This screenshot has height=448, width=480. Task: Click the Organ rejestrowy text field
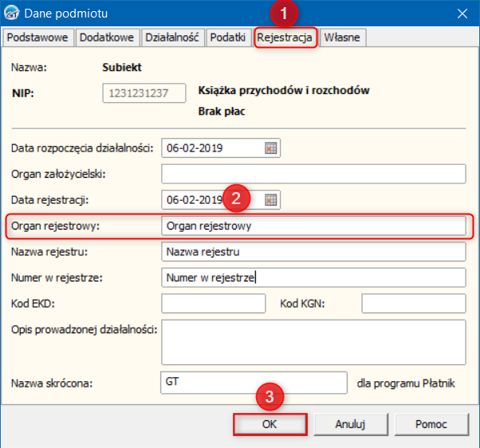click(x=314, y=226)
